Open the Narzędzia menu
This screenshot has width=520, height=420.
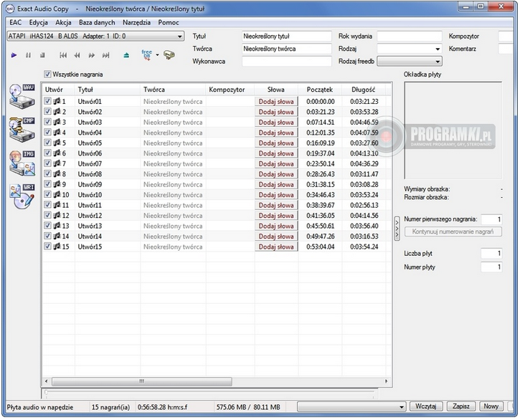point(136,22)
